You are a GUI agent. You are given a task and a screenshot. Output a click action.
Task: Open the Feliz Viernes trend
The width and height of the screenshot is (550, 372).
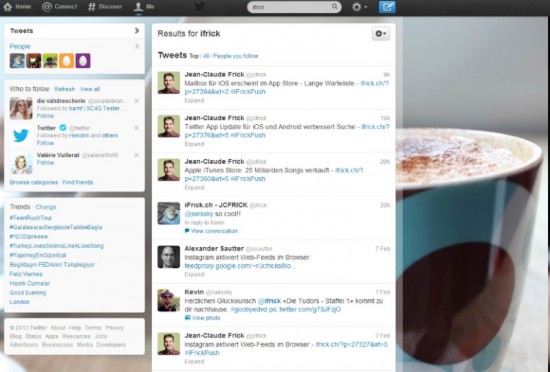pos(26,274)
